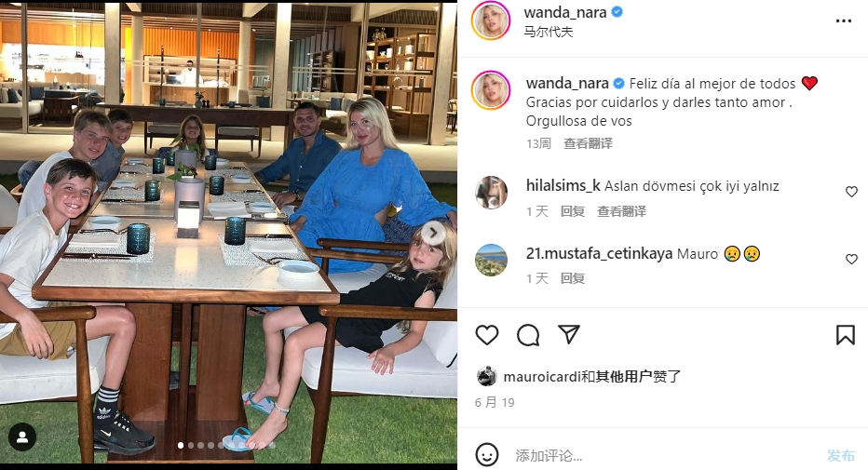
Task: Open the comment bubble icon
Action: (528, 335)
